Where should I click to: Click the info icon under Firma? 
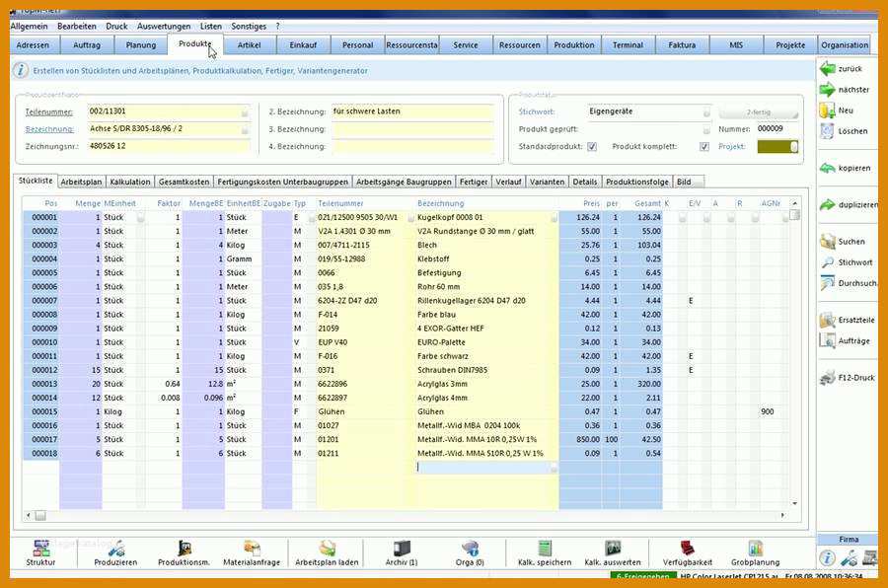click(x=827, y=558)
